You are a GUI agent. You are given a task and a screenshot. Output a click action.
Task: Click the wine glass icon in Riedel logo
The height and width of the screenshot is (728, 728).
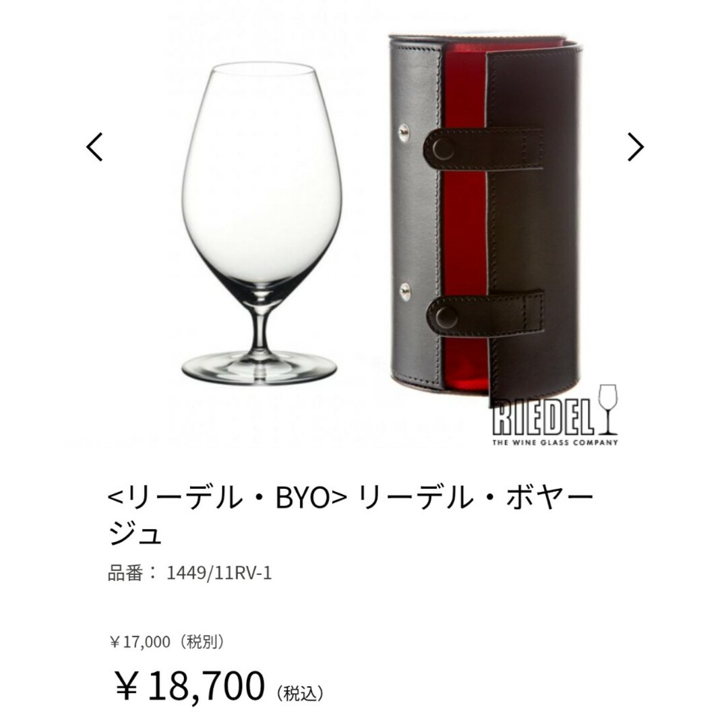(x=608, y=410)
